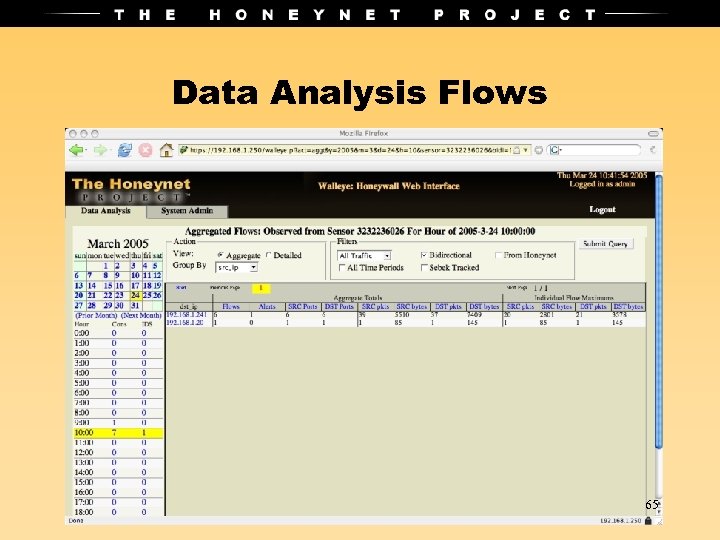This screenshot has height=540, width=720.
Task: Open the System Admin tab
Action: (187, 211)
